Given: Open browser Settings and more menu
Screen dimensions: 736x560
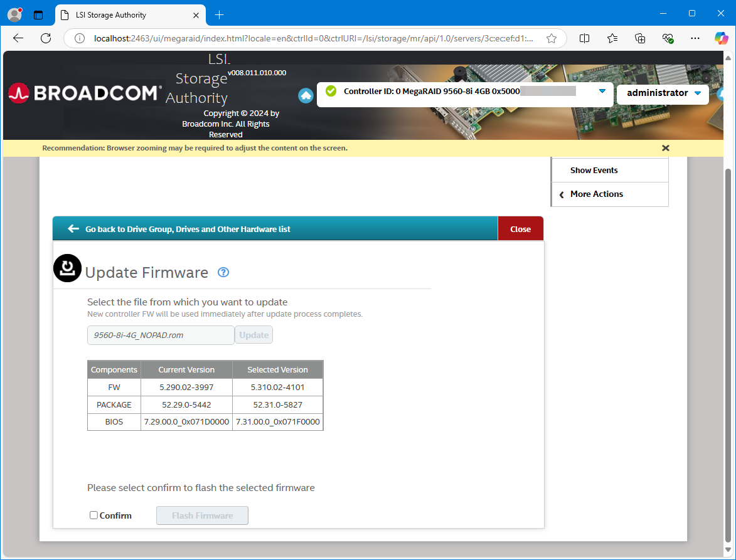Looking at the screenshot, I should pos(695,38).
